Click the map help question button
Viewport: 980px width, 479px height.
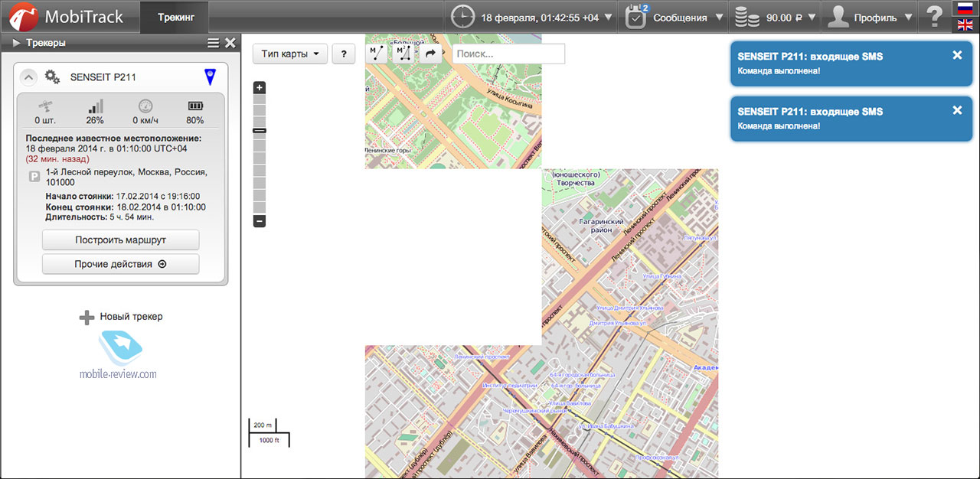point(344,54)
